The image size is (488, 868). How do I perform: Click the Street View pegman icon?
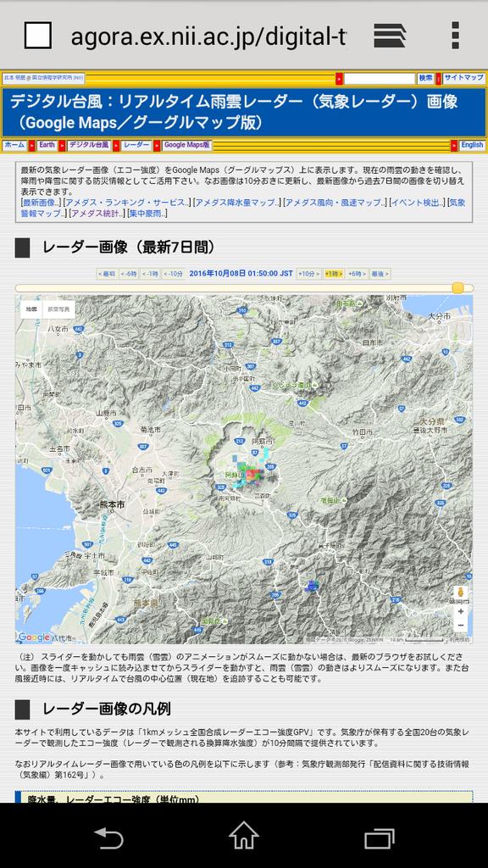pos(460,593)
